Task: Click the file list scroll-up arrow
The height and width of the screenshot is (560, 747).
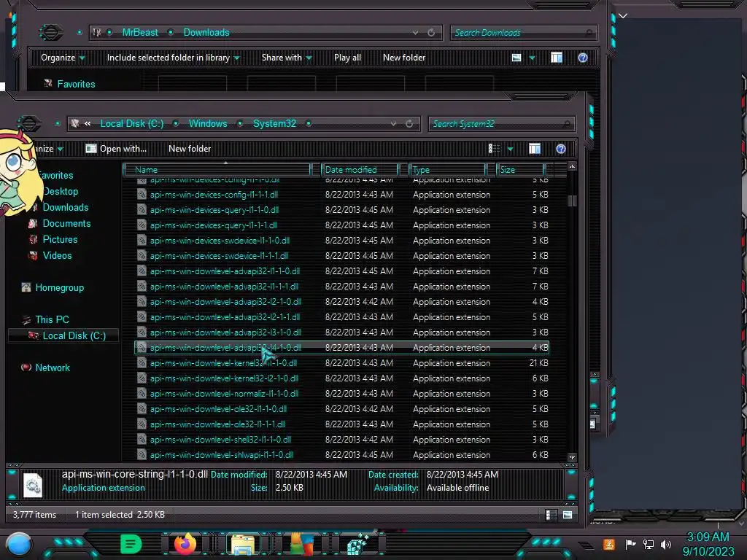Action: click(572, 166)
